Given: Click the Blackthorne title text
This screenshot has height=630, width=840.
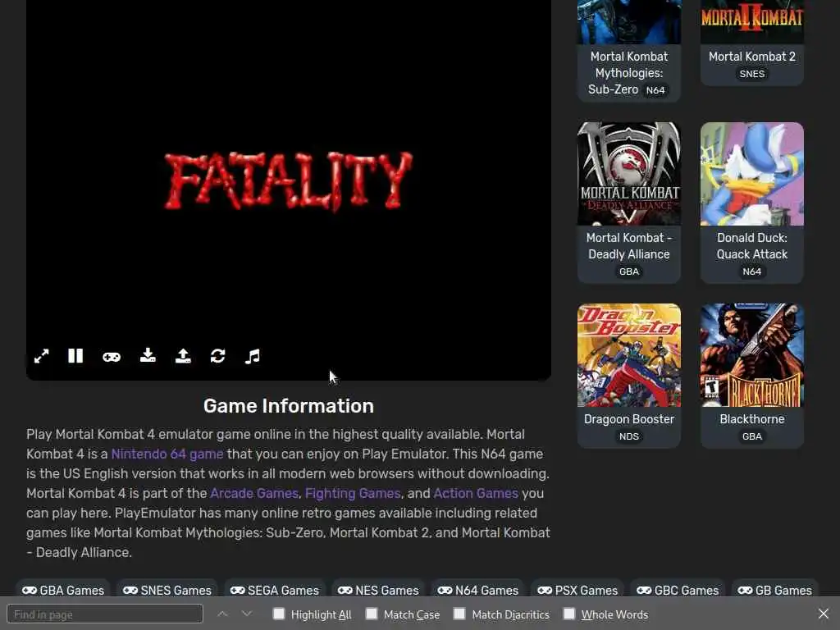Looking at the screenshot, I should (752, 419).
